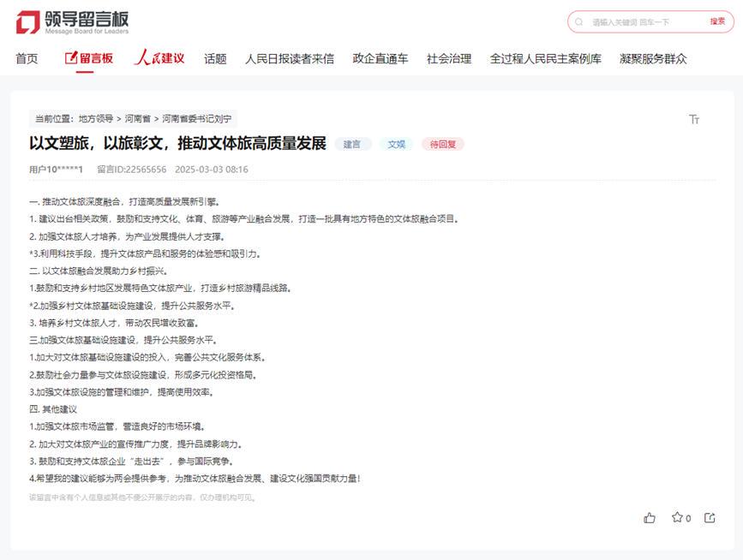Click the magnifier icon in search box
This screenshot has width=743, height=560.
(x=580, y=21)
